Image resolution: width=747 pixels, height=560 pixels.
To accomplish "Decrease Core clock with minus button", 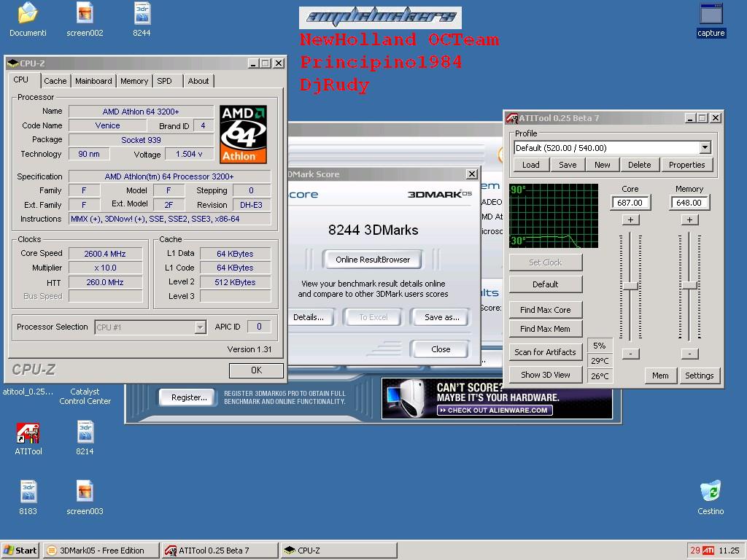I will [630, 354].
